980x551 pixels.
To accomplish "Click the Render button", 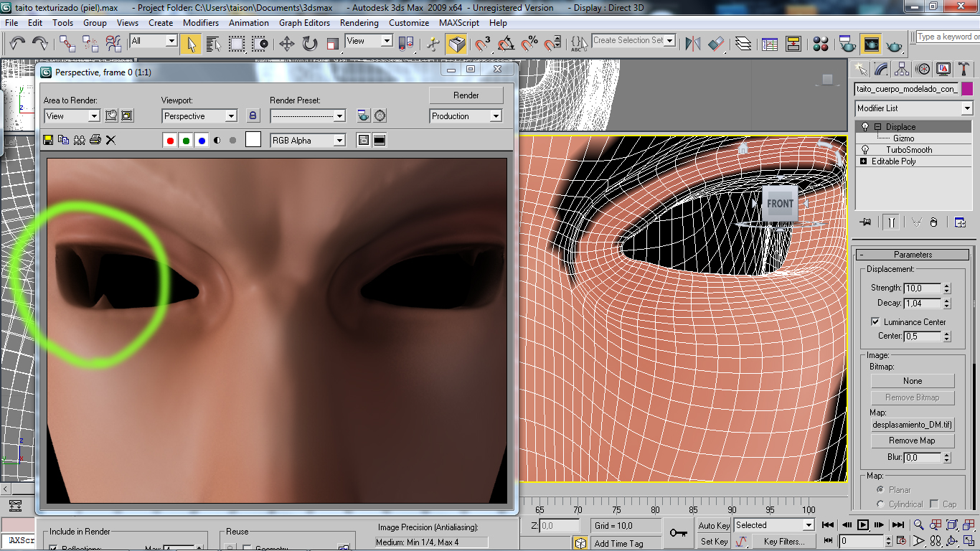I will click(466, 95).
